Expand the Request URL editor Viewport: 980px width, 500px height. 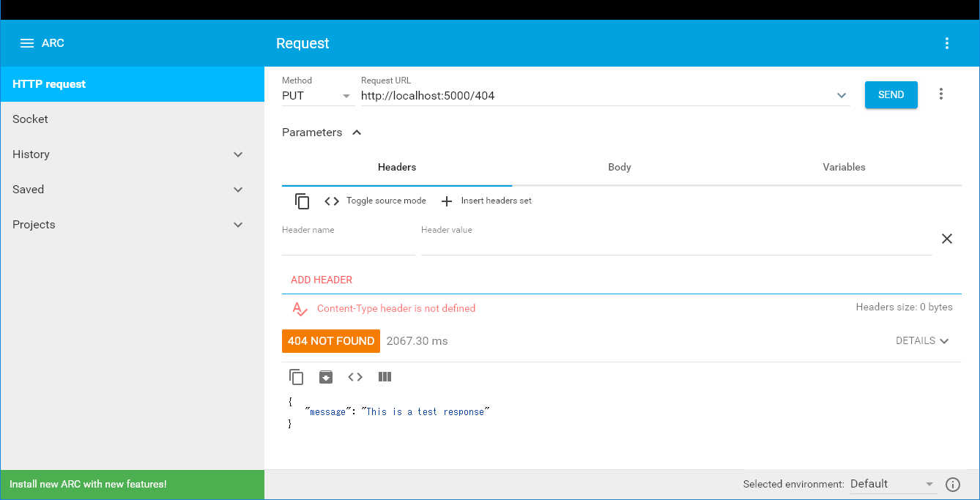tap(842, 95)
